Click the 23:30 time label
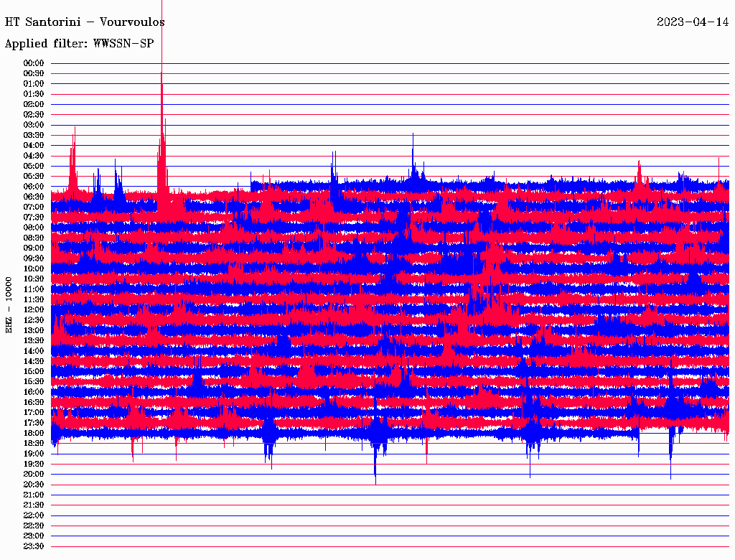735x560 pixels. pos(34,546)
